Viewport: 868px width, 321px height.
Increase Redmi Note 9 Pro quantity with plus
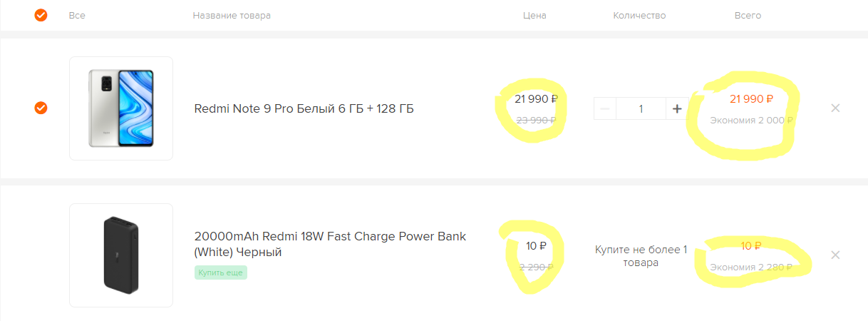677,108
